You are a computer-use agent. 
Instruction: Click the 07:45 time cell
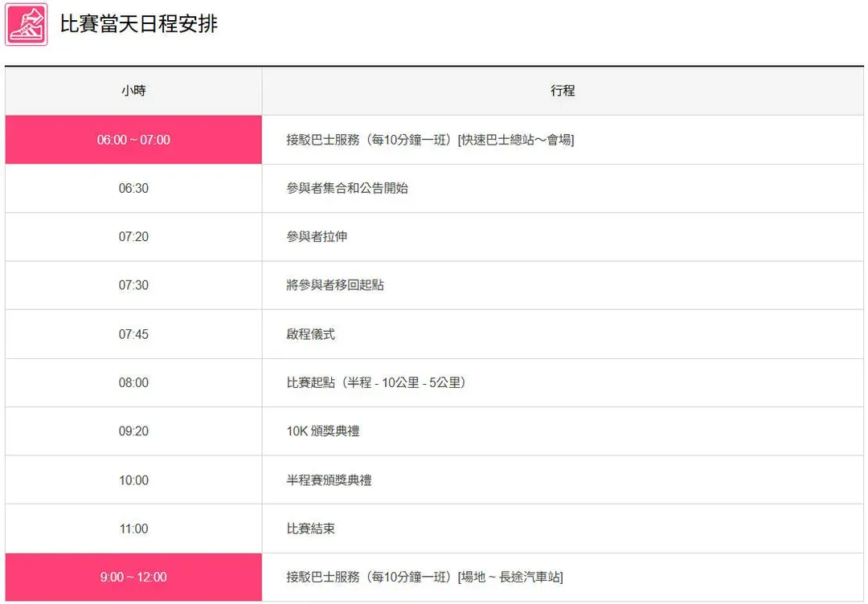tap(133, 334)
